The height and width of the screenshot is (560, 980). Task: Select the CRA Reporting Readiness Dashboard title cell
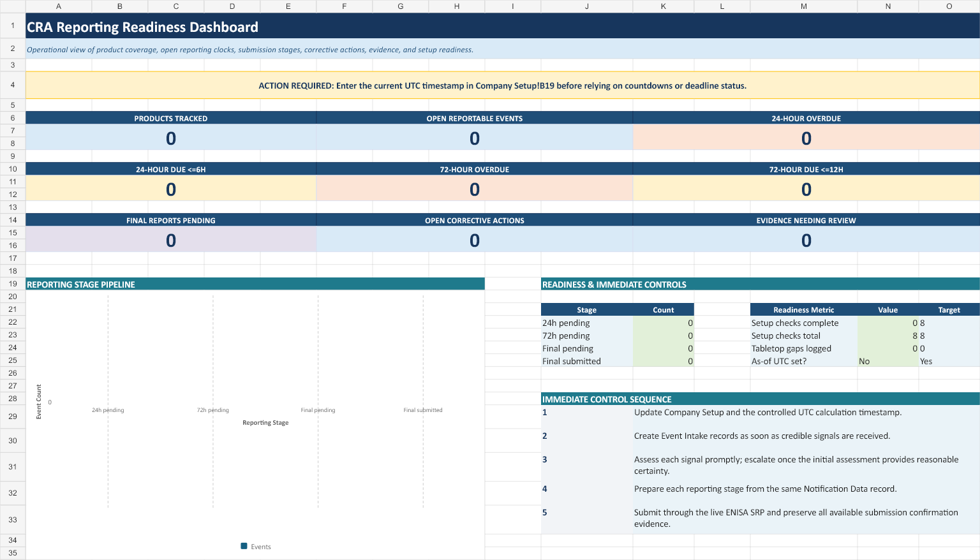[x=503, y=26]
